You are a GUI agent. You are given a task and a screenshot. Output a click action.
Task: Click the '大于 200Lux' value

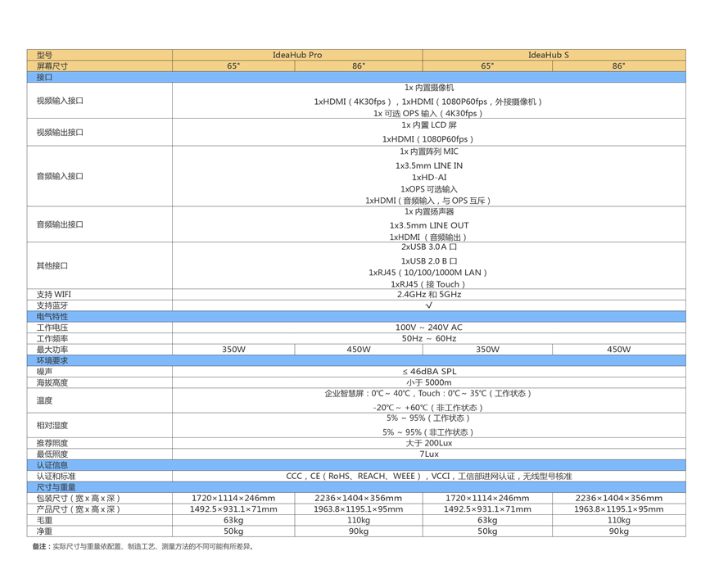click(429, 443)
